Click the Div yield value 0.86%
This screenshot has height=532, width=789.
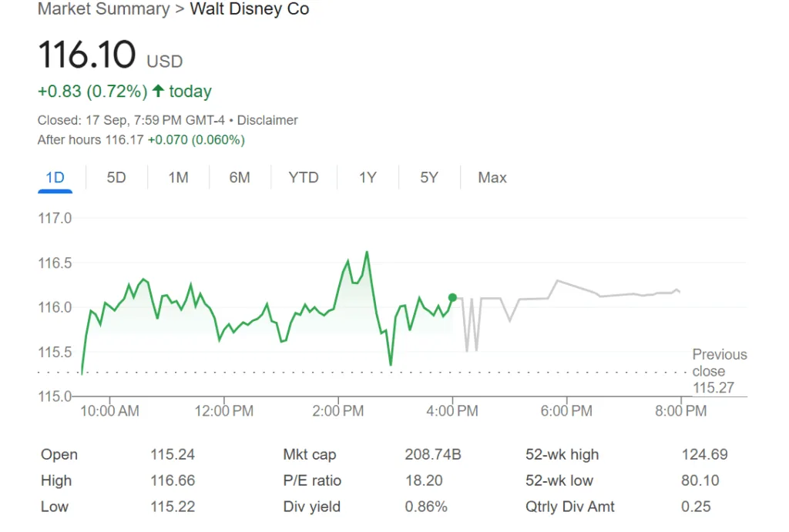(425, 507)
